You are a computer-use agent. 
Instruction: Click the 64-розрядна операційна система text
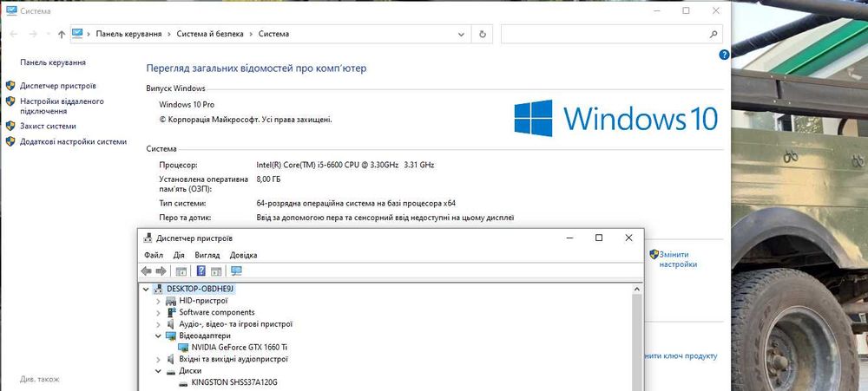click(356, 203)
